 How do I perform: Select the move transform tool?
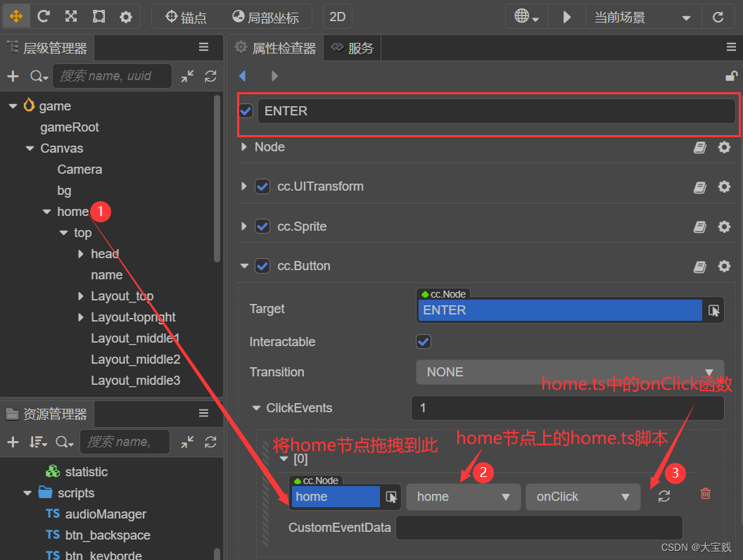[15, 17]
